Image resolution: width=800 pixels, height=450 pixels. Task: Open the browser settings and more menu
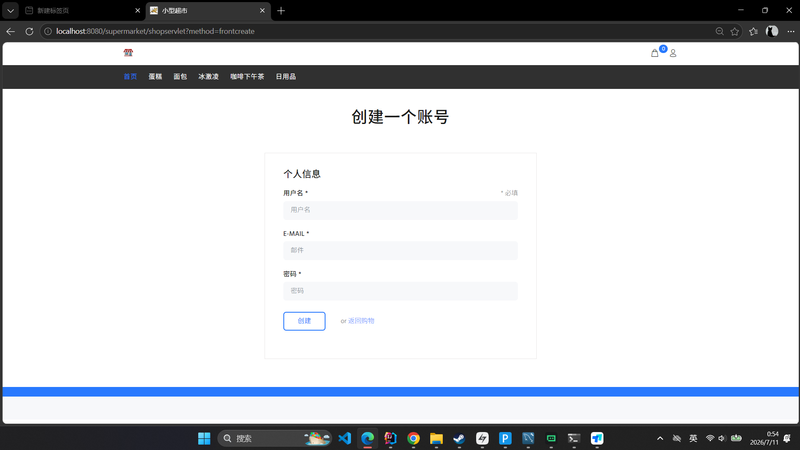coord(791,32)
